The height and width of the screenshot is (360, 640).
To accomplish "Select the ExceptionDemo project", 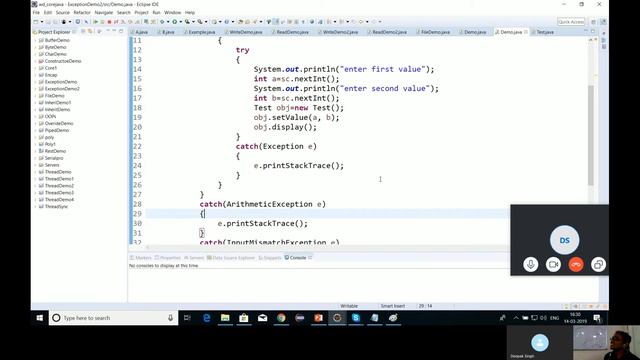I will point(61,82).
